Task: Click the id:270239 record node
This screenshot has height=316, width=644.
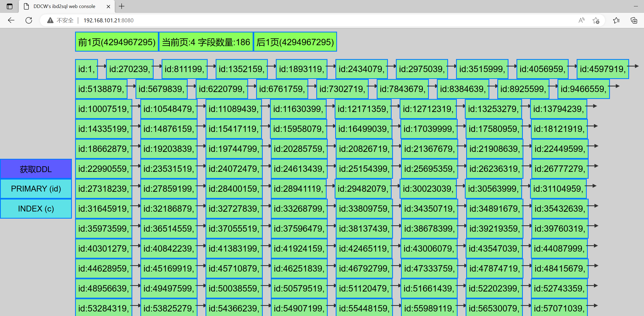Action: pyautogui.click(x=129, y=69)
